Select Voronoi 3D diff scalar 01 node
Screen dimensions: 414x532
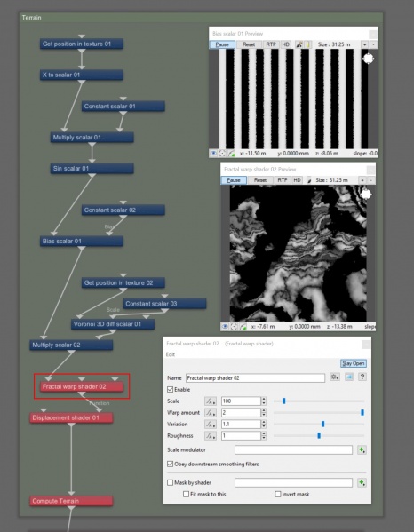tap(113, 324)
